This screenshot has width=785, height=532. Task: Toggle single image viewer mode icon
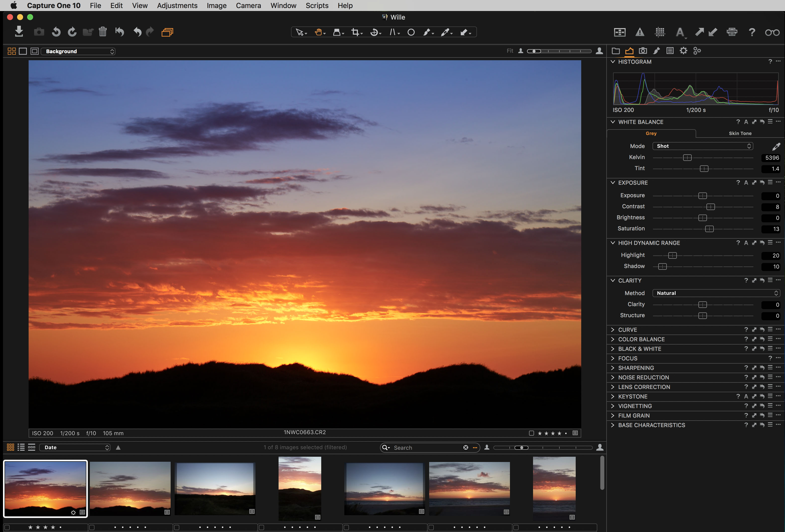point(23,51)
